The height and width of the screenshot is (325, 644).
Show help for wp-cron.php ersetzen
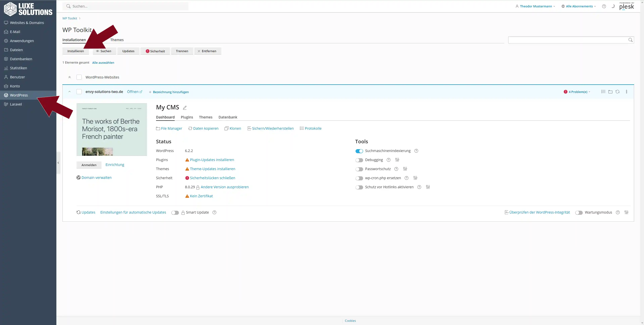[x=407, y=178]
